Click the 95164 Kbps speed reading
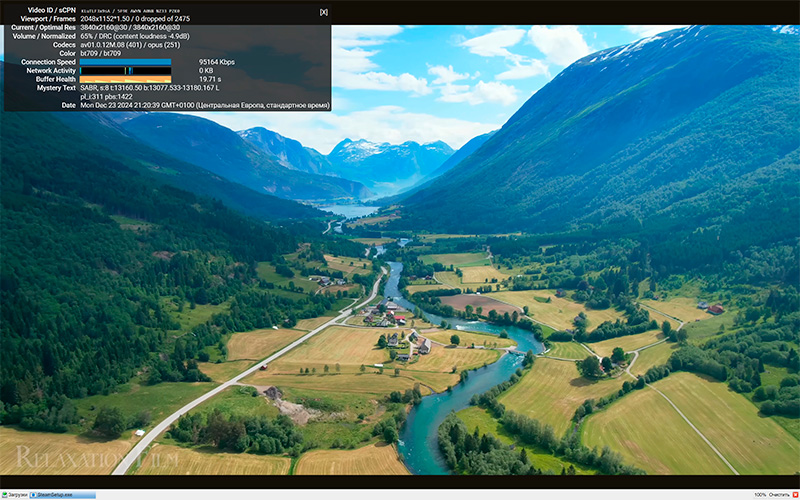The image size is (800, 500). tap(217, 62)
